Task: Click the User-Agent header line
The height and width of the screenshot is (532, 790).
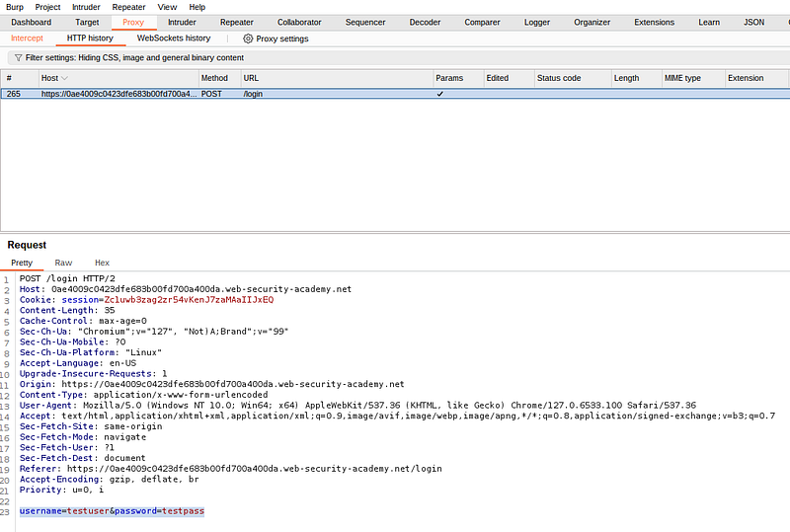Action: [x=357, y=405]
